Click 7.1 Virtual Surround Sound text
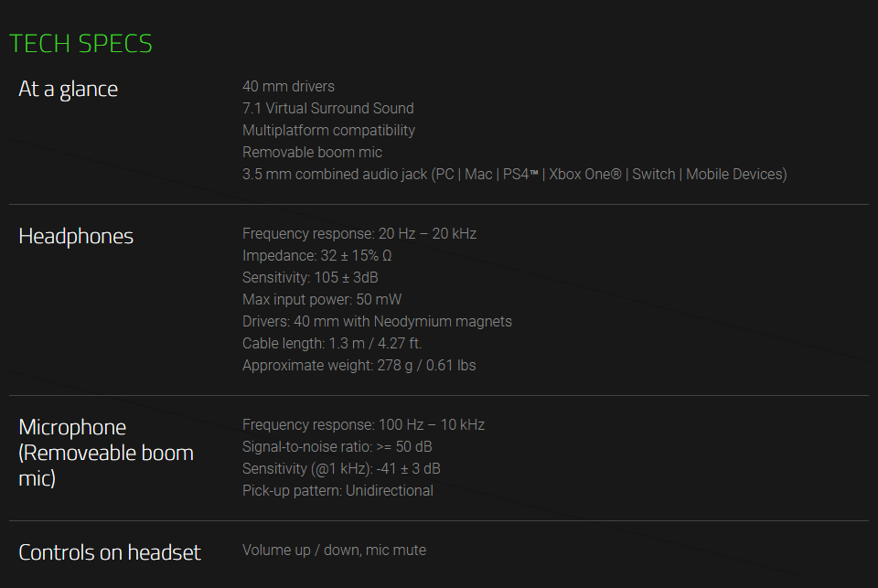Viewport: 878px width, 588px height. (x=328, y=108)
